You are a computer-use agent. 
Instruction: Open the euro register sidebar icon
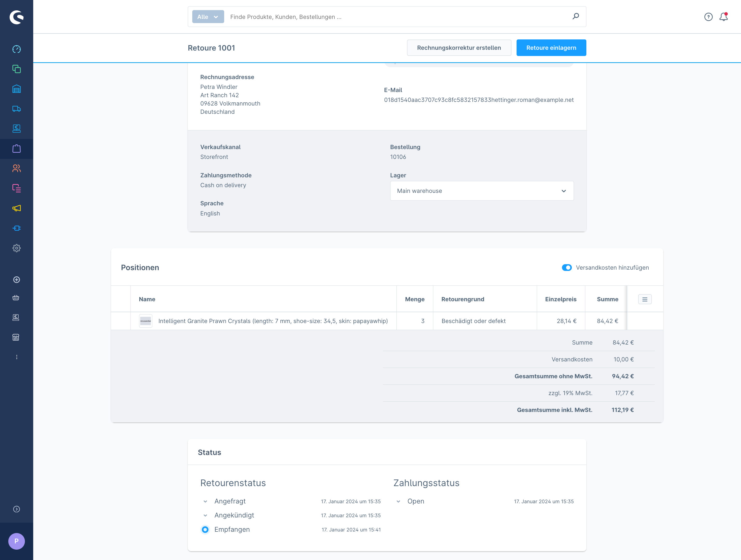click(x=16, y=129)
